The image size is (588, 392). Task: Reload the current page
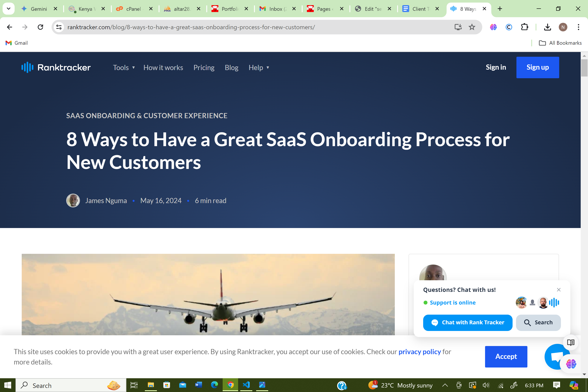(40, 27)
